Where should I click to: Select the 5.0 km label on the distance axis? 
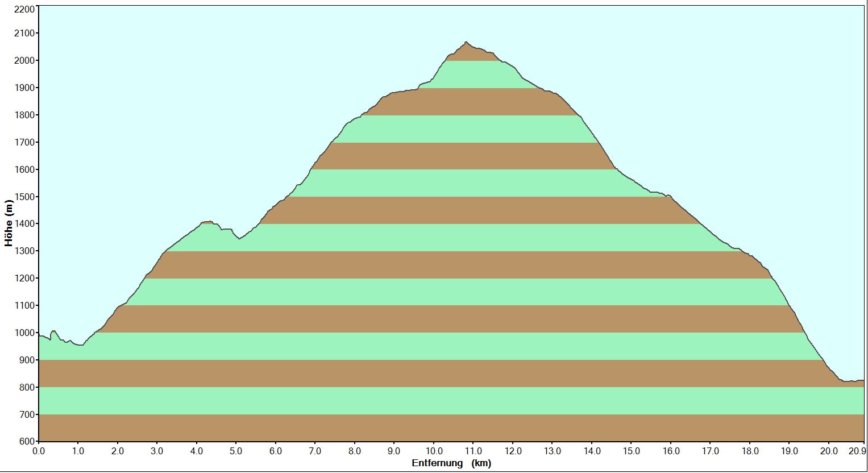236,451
